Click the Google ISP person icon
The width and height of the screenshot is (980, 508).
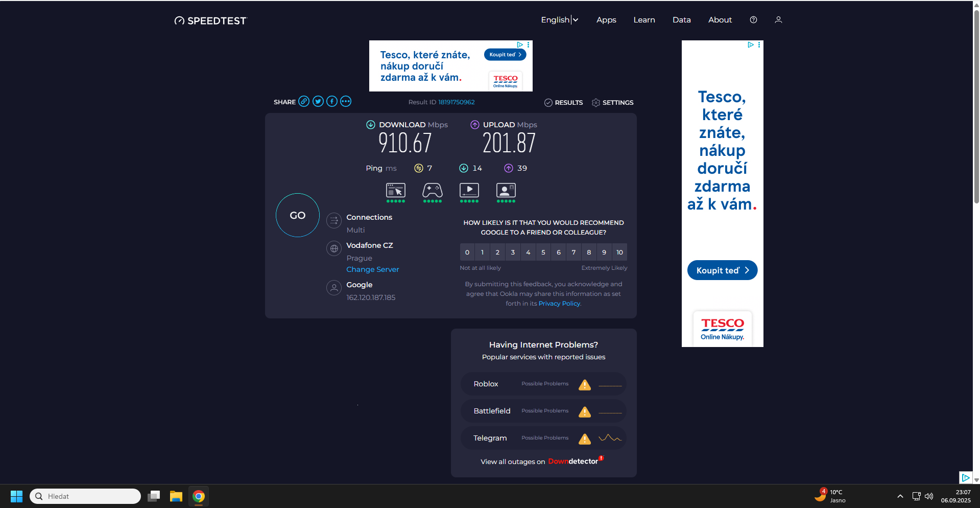click(x=334, y=288)
